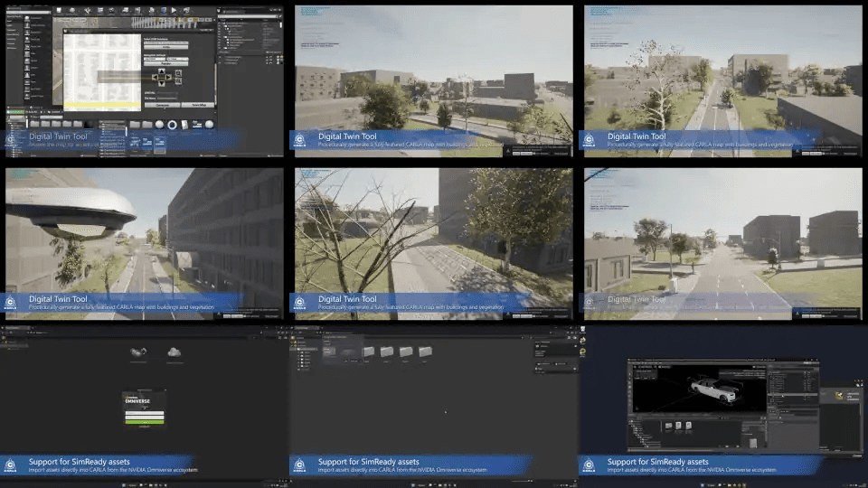868x488 pixels.
Task: Click the Generate button in Digital Twin dialog
Action: 162,105
